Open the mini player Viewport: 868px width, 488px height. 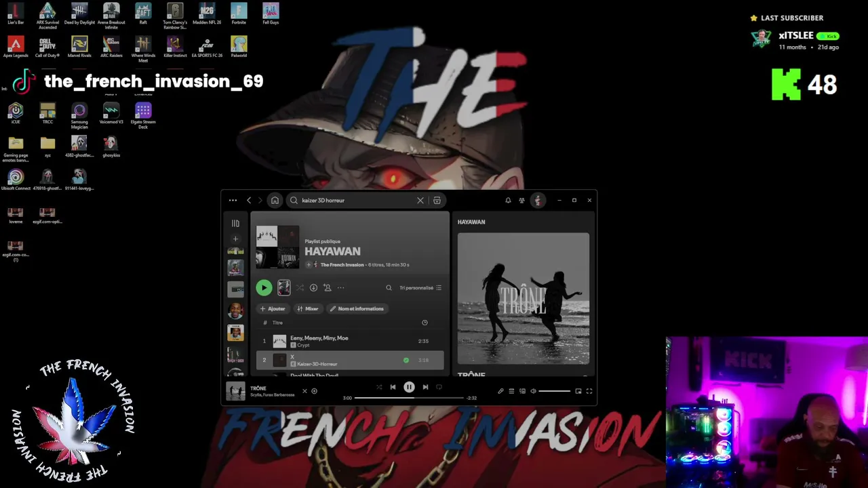(578, 391)
